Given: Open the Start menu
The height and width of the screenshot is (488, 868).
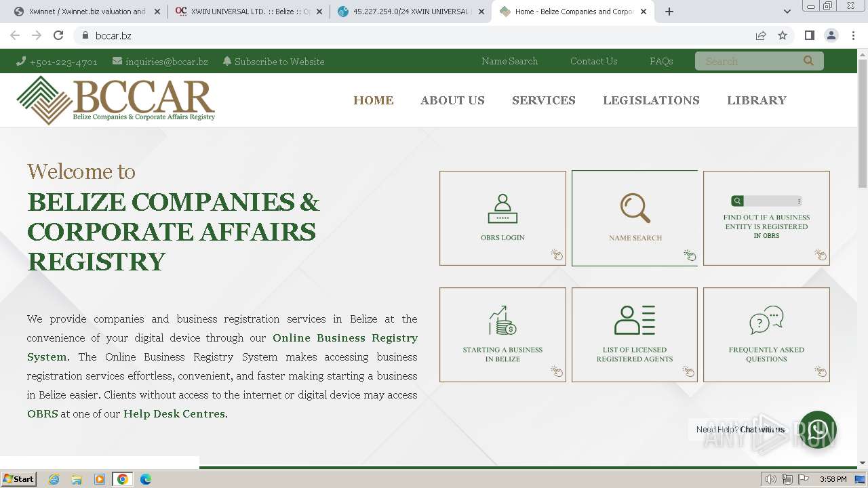Looking at the screenshot, I should click(x=18, y=479).
